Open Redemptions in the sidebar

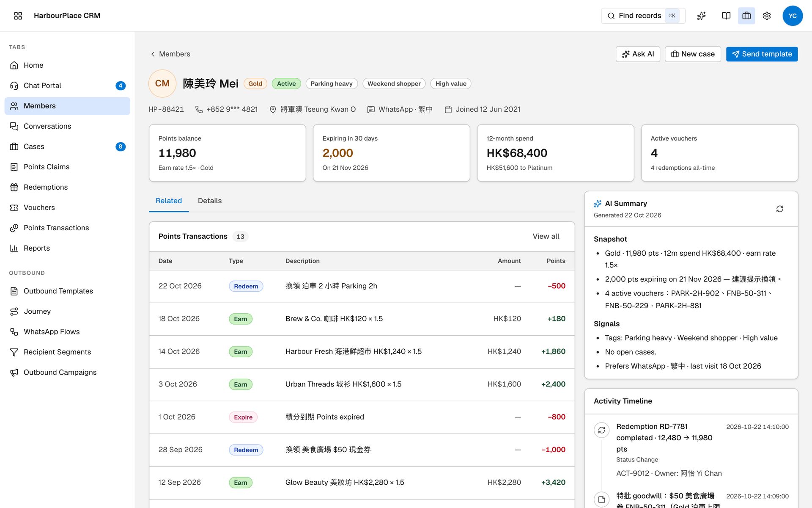click(67, 187)
